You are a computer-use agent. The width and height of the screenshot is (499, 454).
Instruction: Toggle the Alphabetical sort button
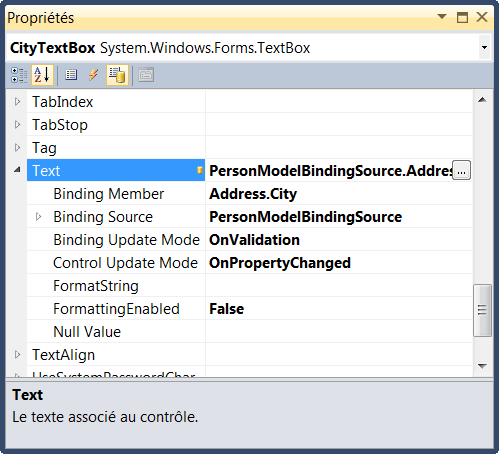tap(42, 75)
